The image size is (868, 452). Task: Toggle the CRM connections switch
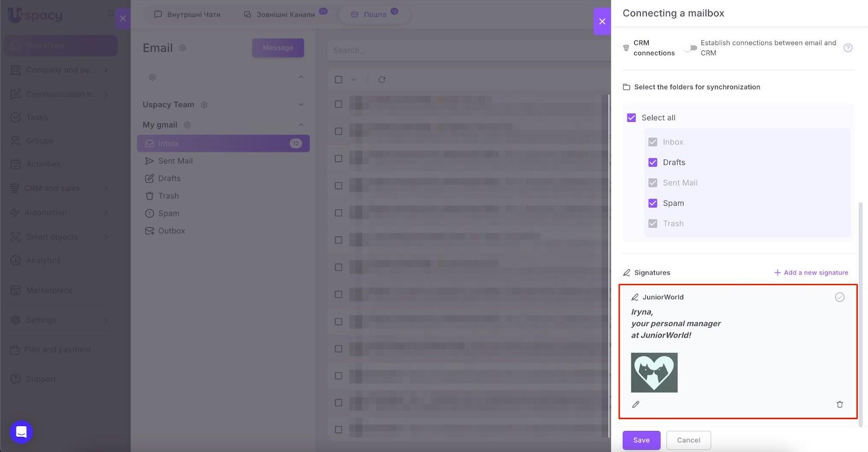[690, 48]
